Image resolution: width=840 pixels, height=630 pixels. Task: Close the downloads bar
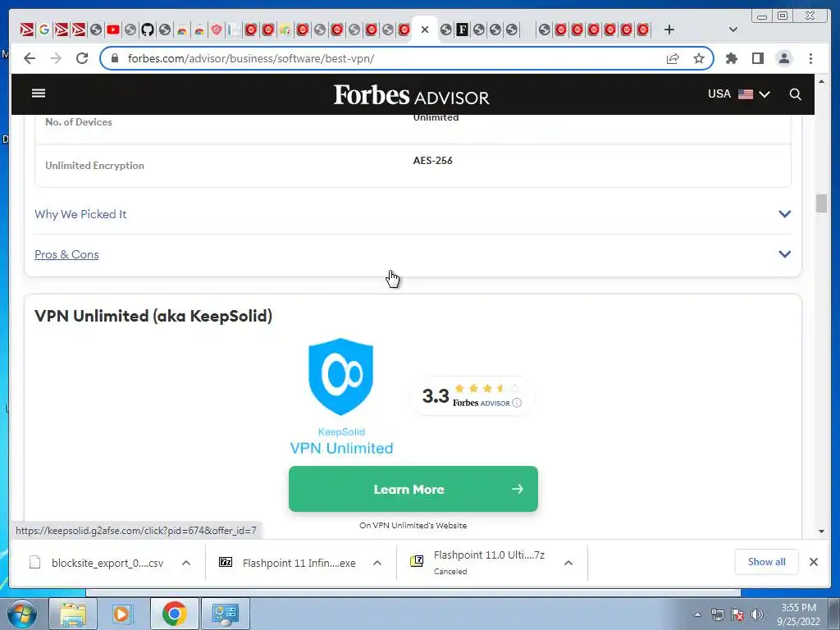coord(813,561)
